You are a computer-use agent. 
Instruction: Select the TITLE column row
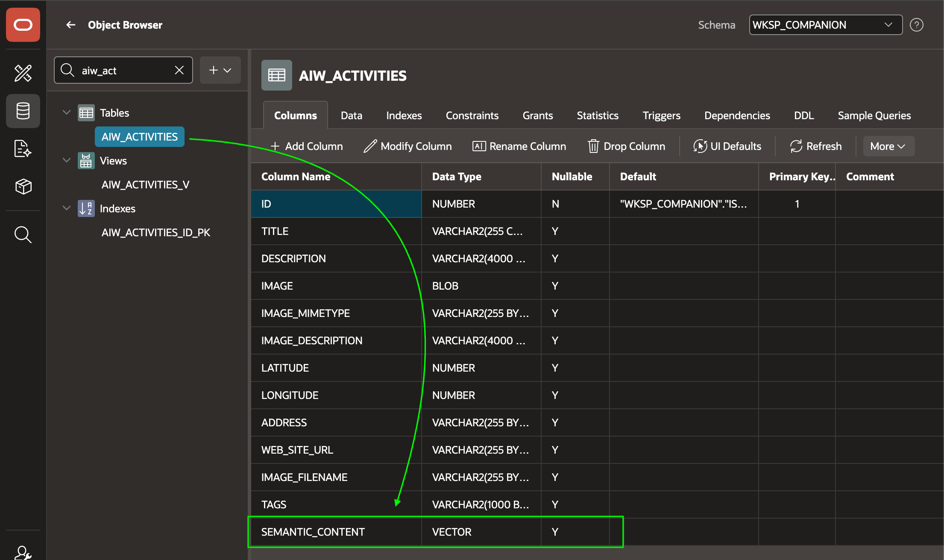[597, 231]
